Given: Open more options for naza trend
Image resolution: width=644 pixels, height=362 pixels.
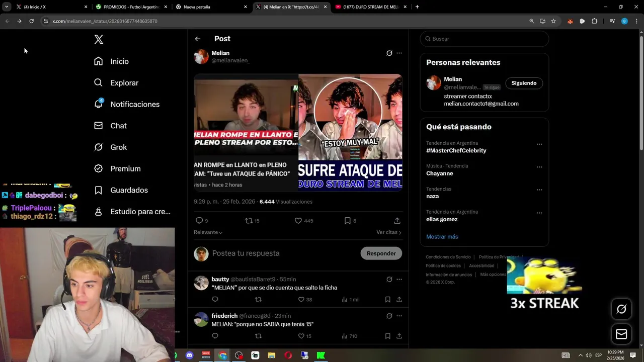Looking at the screenshot, I should 539,190.
